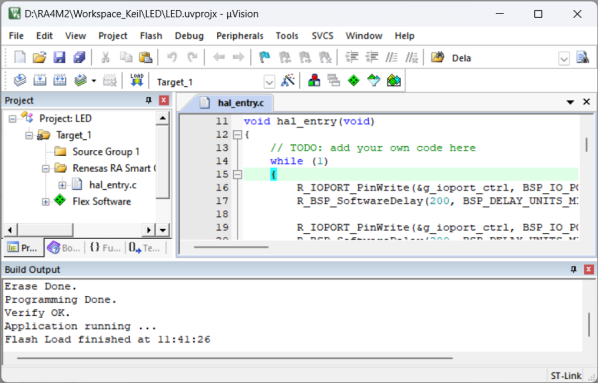Click the Redo arrow icon
Screen dimensions: 598x383
pyautogui.click(x=192, y=58)
